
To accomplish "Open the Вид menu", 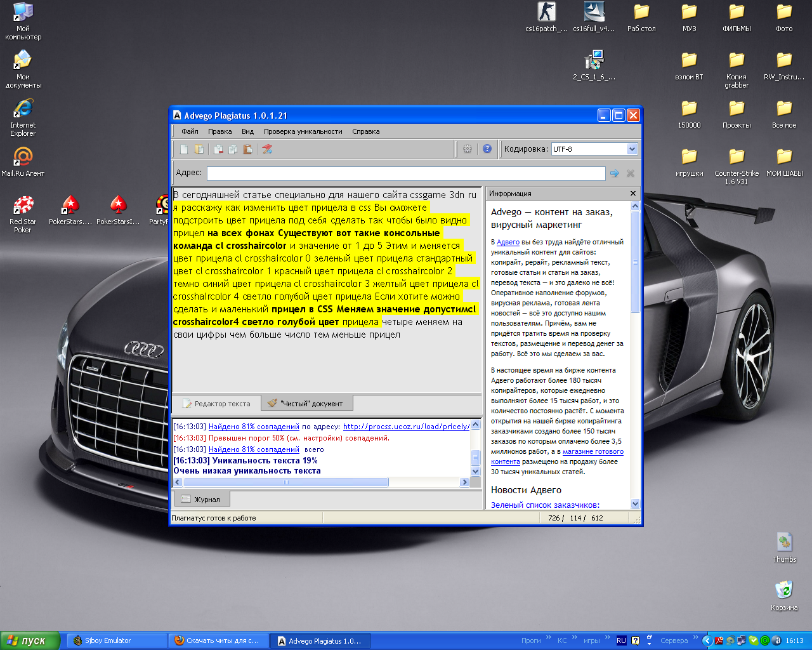I will (247, 131).
